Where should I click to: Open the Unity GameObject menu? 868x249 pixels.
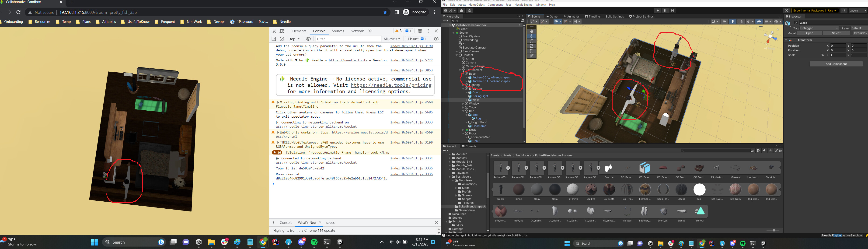click(477, 5)
